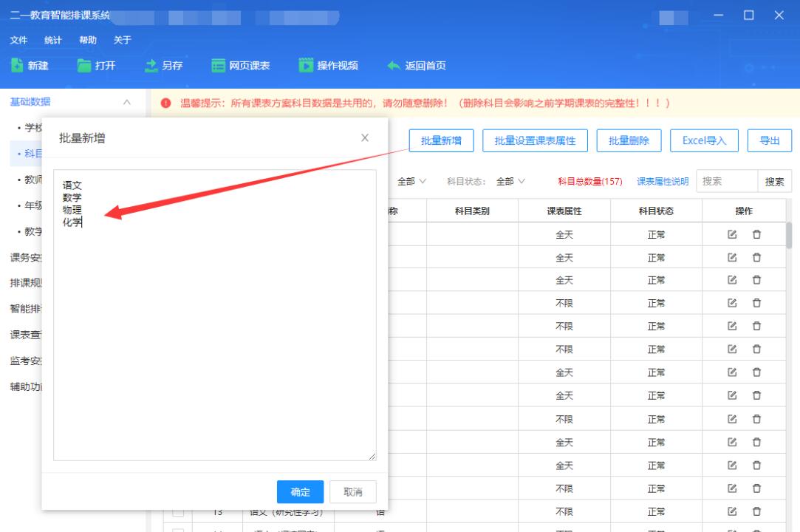Open the 科目状态 全部 dropdown
The image size is (800, 532).
[510, 181]
